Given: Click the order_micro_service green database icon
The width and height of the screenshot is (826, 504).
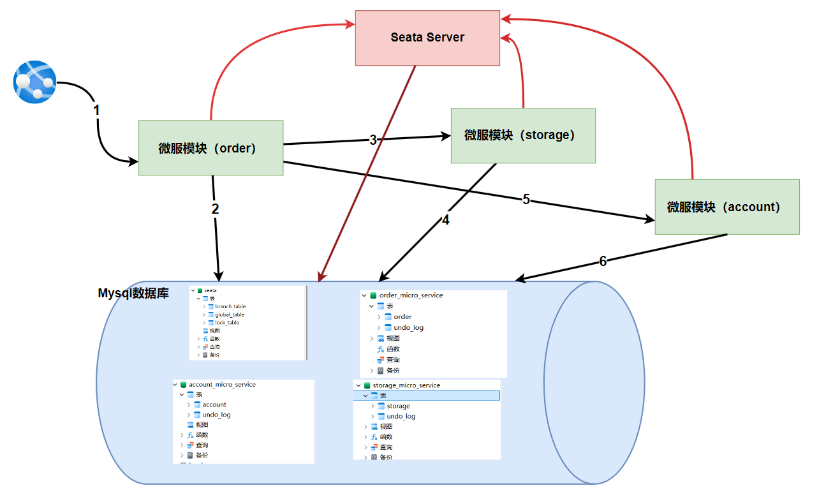Looking at the screenshot, I should point(372,295).
